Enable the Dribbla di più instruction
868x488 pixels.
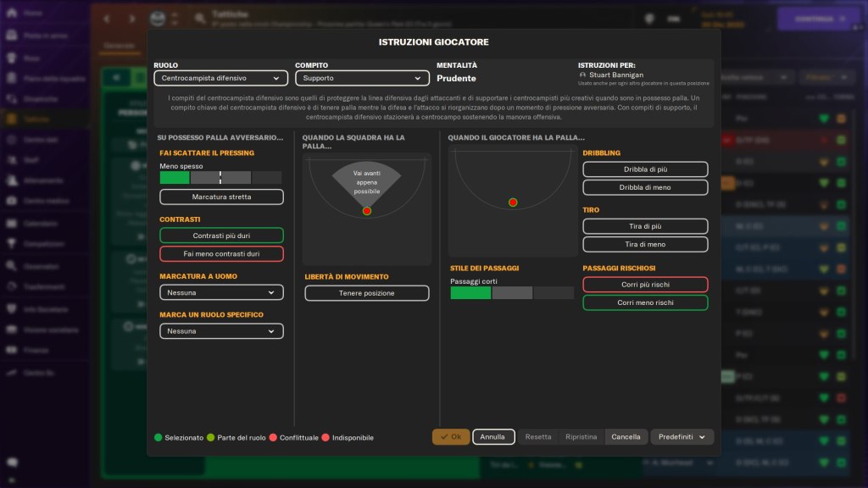tap(645, 169)
